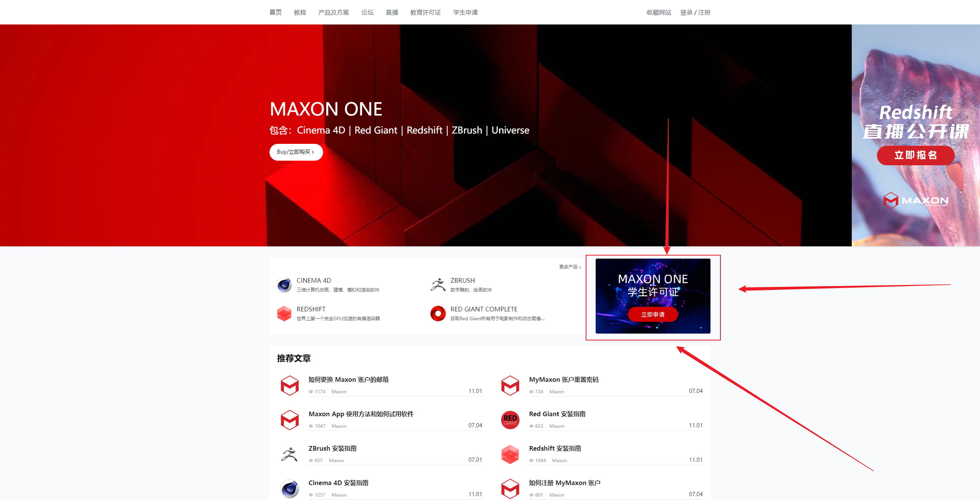Expand 更多产品 chevron link

pyautogui.click(x=570, y=267)
